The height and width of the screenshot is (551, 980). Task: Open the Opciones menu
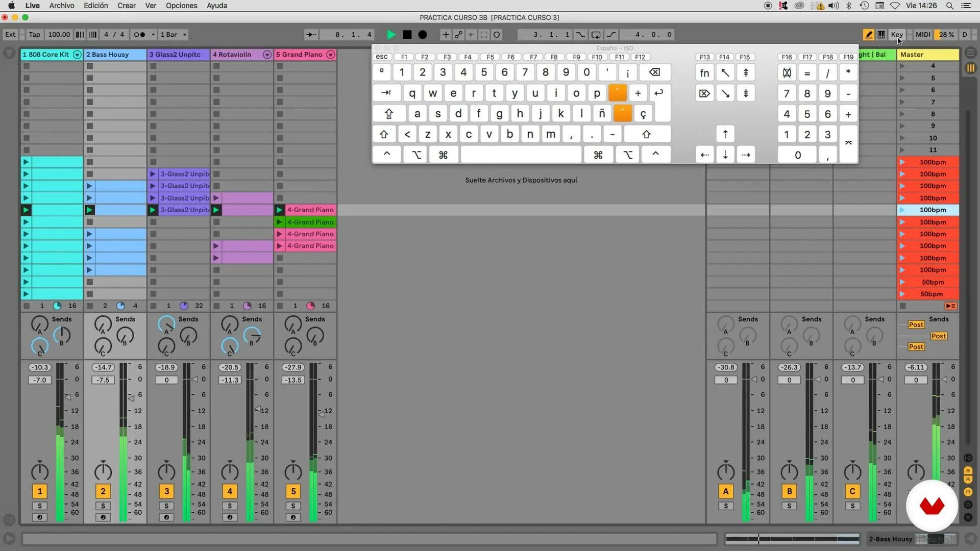coord(181,6)
